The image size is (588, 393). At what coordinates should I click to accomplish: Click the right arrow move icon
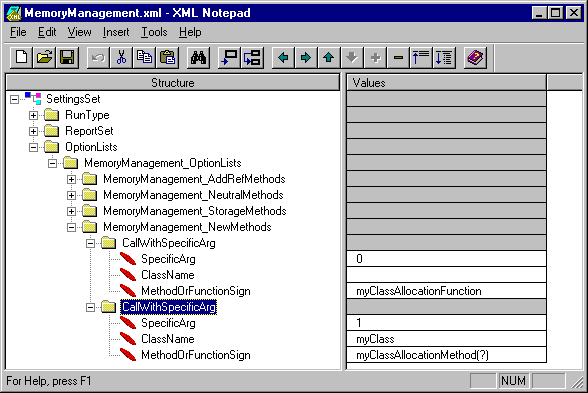(x=306, y=58)
